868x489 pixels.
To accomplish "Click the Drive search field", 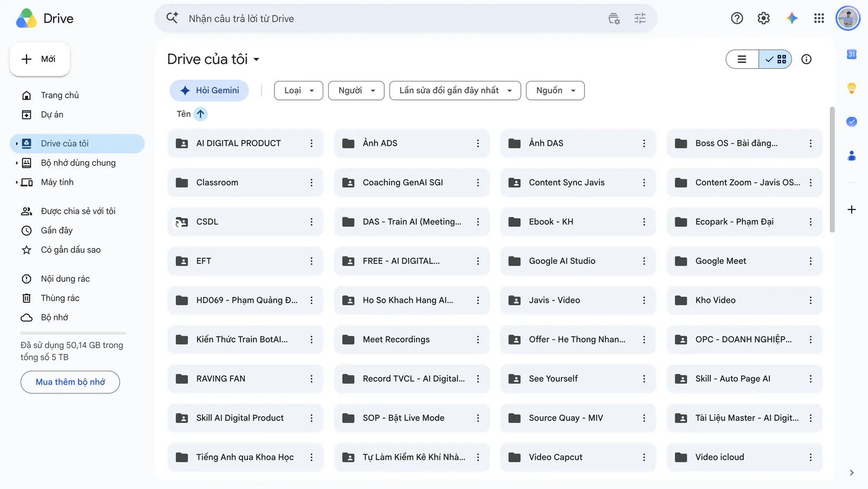I will [406, 18].
